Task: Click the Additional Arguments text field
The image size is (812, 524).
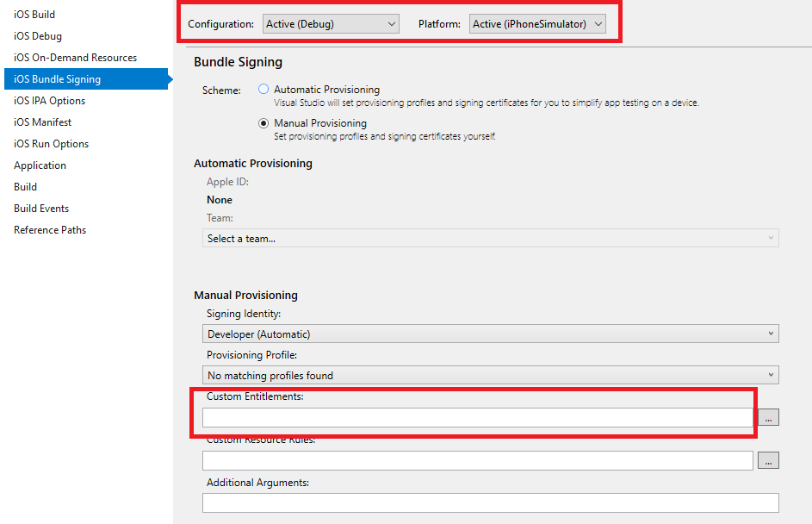Action: point(491,502)
